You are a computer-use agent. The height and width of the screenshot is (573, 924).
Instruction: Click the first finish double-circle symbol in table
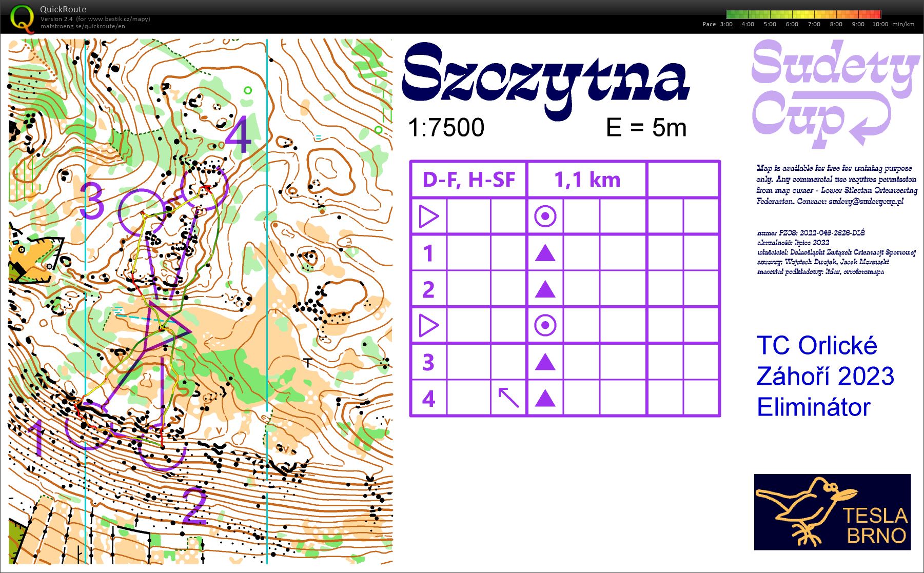pos(545,216)
